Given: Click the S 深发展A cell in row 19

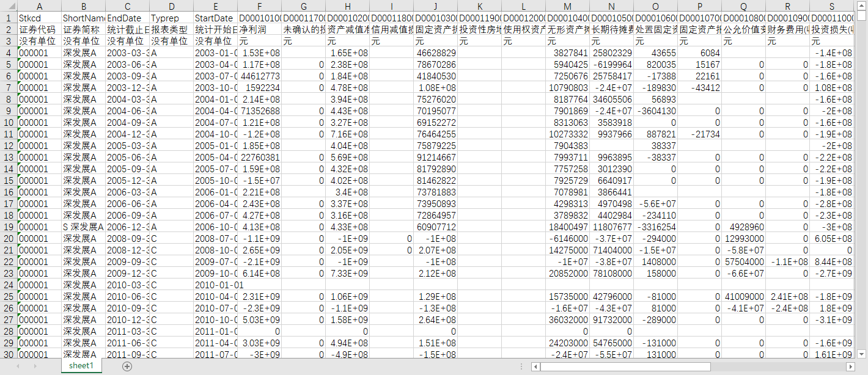Looking at the screenshot, I should (83, 227).
